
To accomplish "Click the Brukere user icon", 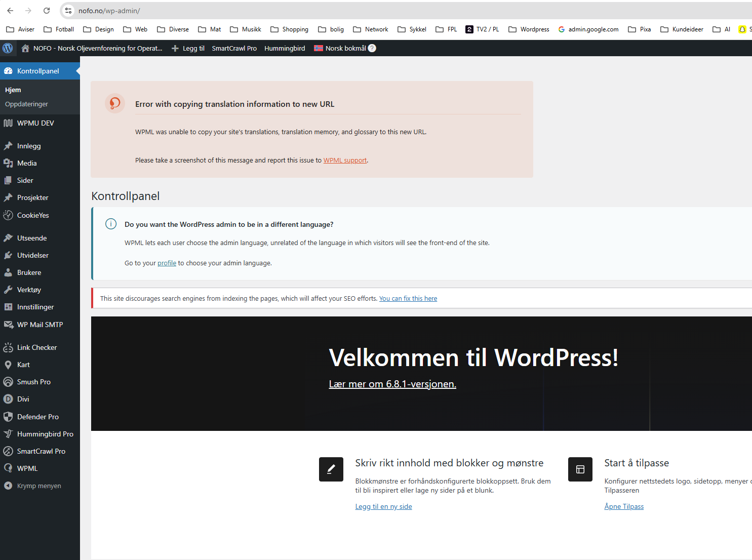I will click(8, 272).
